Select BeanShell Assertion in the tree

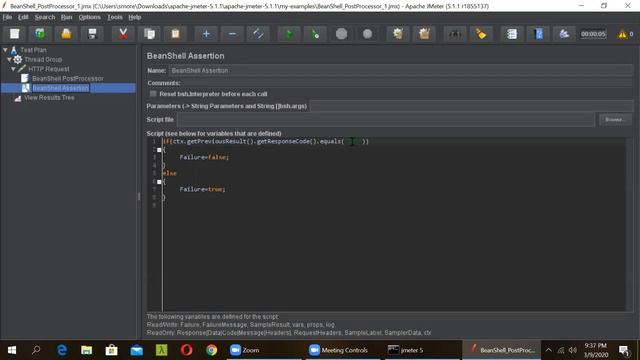60,88
